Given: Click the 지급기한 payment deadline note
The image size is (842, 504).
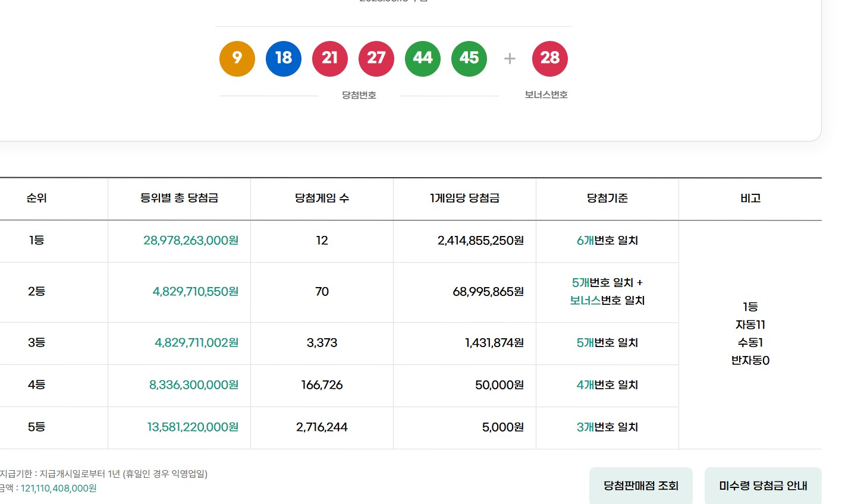Looking at the screenshot, I should [x=103, y=474].
